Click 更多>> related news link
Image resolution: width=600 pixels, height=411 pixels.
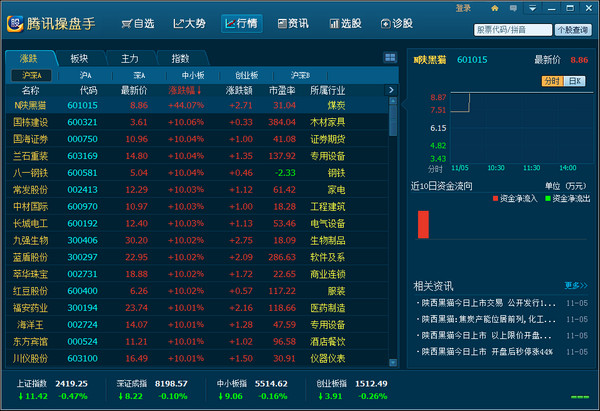point(576,285)
